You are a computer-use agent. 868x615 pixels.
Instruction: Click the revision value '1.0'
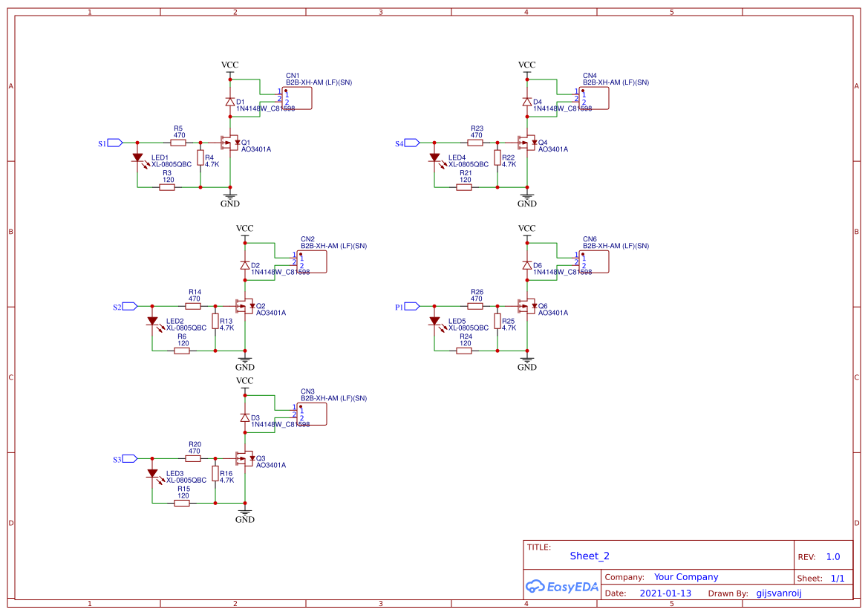coord(833,557)
